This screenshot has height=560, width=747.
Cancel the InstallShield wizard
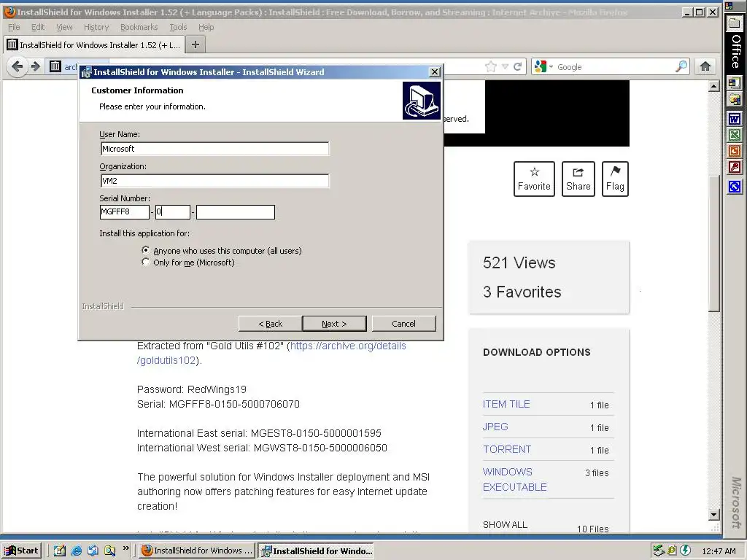coord(403,324)
